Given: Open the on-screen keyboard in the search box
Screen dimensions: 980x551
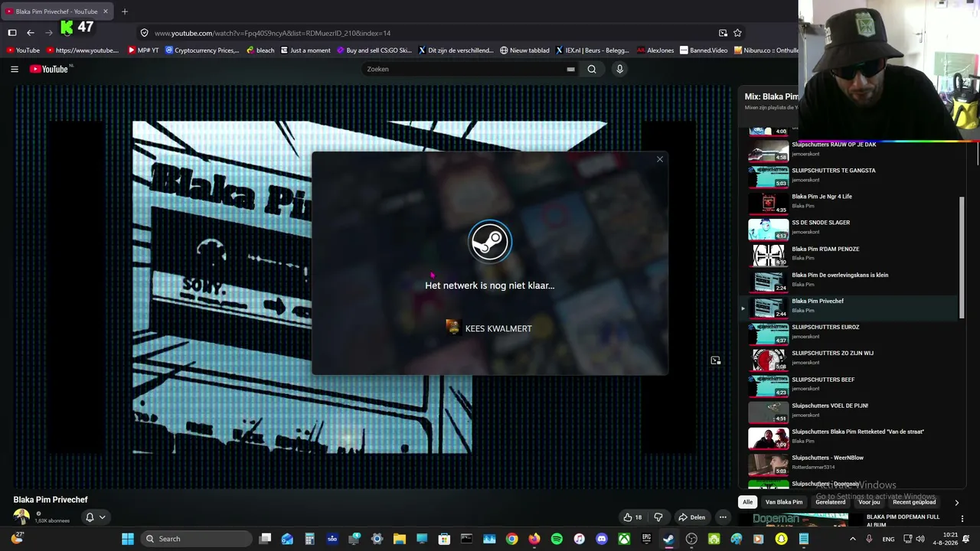Looking at the screenshot, I should [x=570, y=69].
